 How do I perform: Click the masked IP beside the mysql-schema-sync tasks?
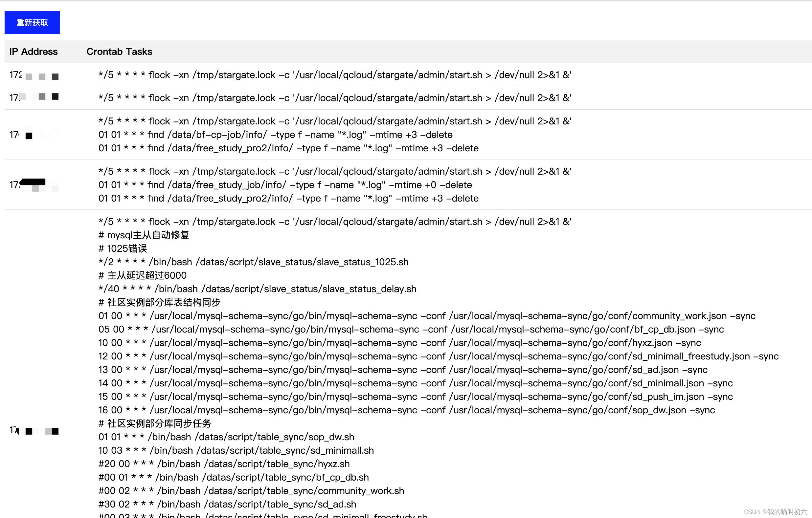(x=34, y=431)
